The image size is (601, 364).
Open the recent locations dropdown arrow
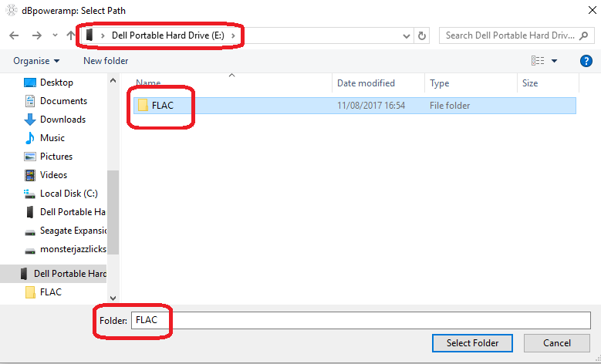coord(55,35)
